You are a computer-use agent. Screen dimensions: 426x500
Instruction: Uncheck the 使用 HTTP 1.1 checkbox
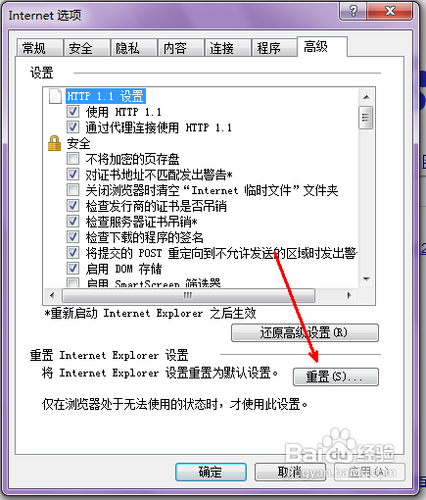[73, 112]
